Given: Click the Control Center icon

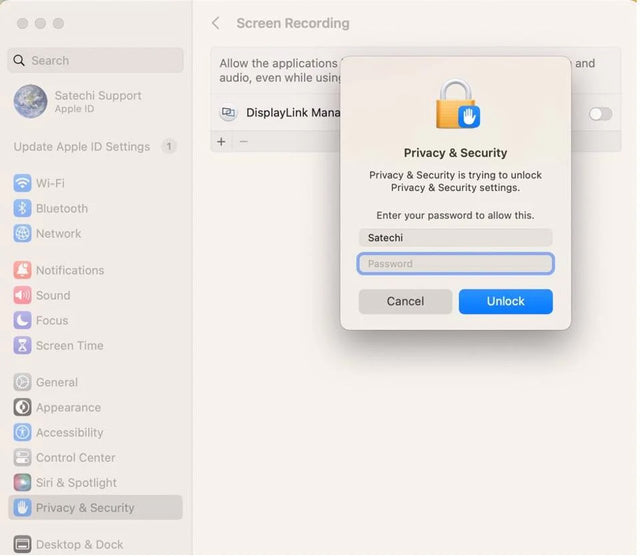Looking at the screenshot, I should tap(22, 458).
